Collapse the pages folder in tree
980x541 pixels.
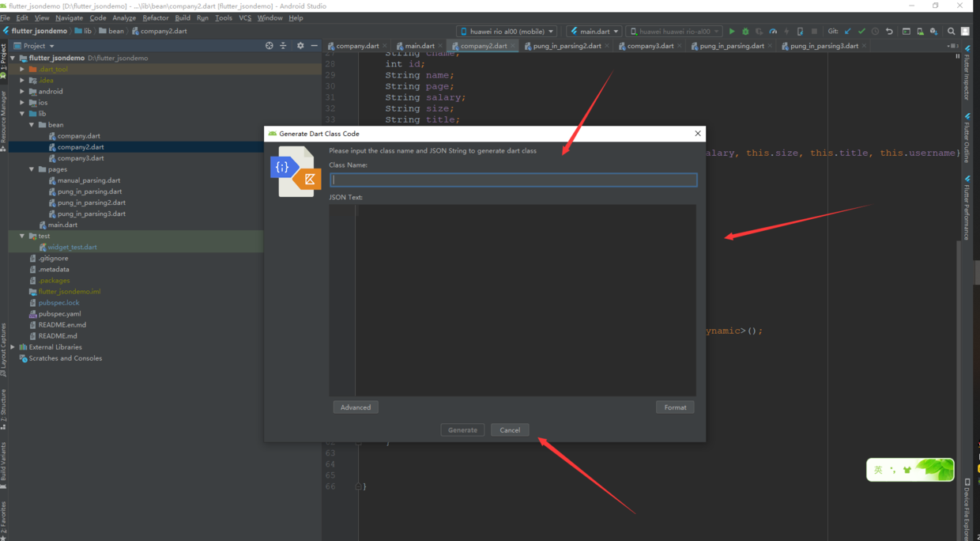pos(32,169)
